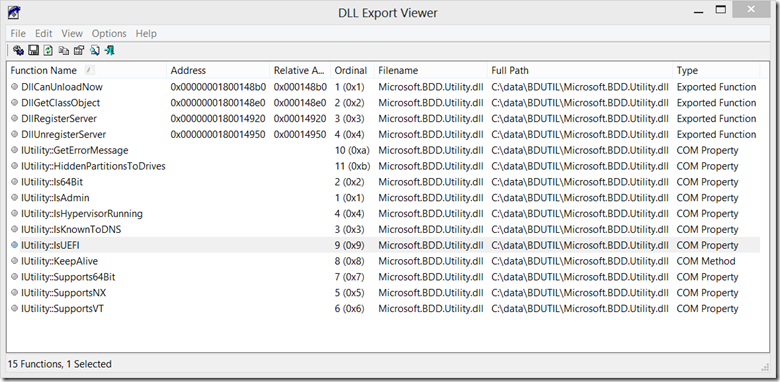Open the File menu
780x382 pixels.
pyautogui.click(x=18, y=33)
